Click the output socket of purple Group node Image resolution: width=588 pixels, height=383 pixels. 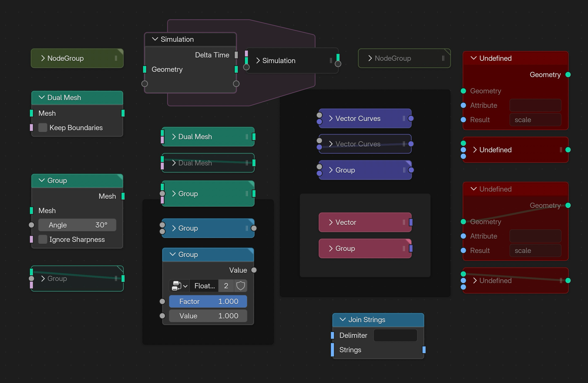(x=411, y=170)
